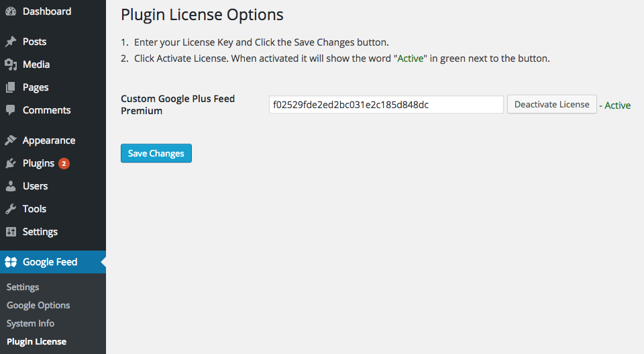
Task: Click the Users person icon
Action: (x=11, y=186)
